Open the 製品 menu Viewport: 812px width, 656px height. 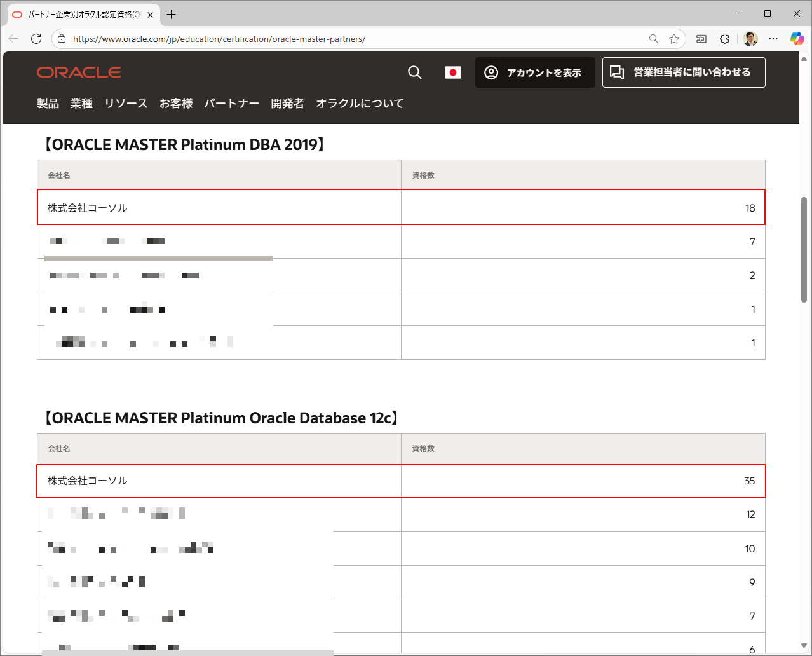tap(48, 103)
